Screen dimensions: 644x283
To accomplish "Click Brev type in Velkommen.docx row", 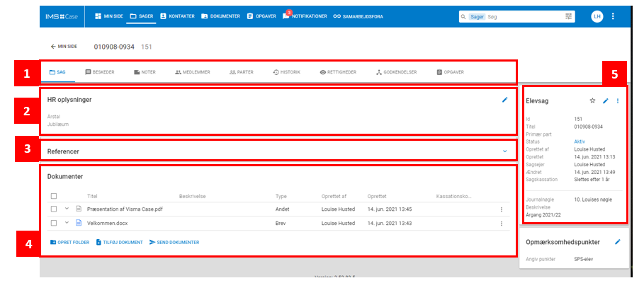I will (x=280, y=223).
